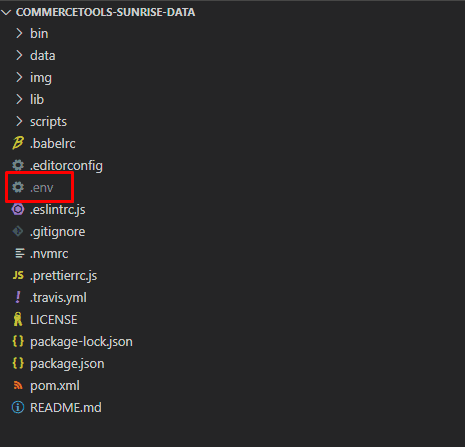
Task: Collapse the COMMERCETOOLS-SUNRISE-DATA root section
Action: [6, 12]
